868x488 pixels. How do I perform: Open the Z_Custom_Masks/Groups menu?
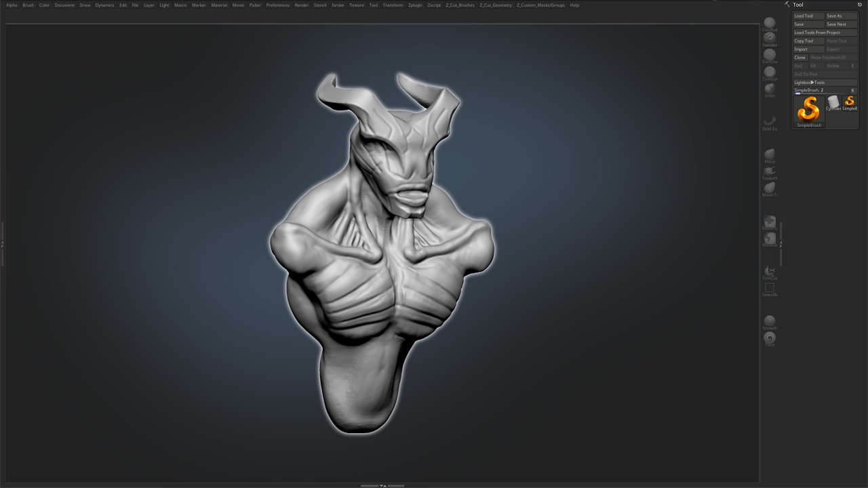pos(540,5)
